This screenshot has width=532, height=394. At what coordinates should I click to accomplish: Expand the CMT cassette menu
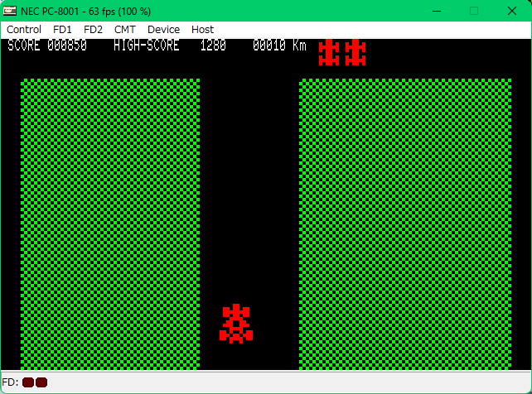(x=125, y=29)
